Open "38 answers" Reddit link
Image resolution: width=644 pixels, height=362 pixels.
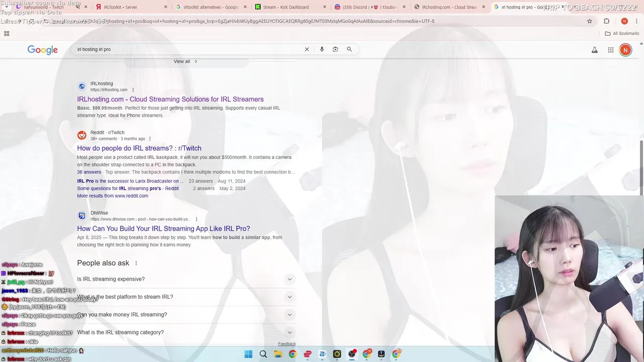pyautogui.click(x=89, y=172)
